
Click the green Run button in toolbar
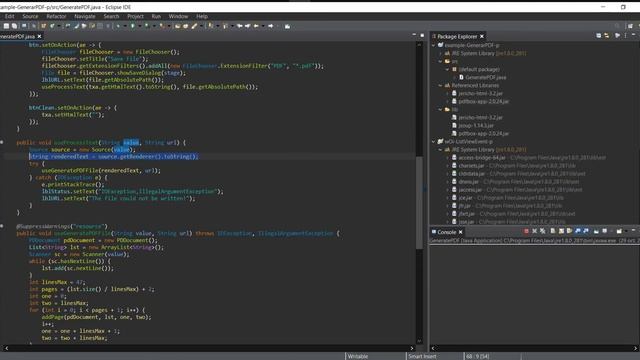pos(133,26)
